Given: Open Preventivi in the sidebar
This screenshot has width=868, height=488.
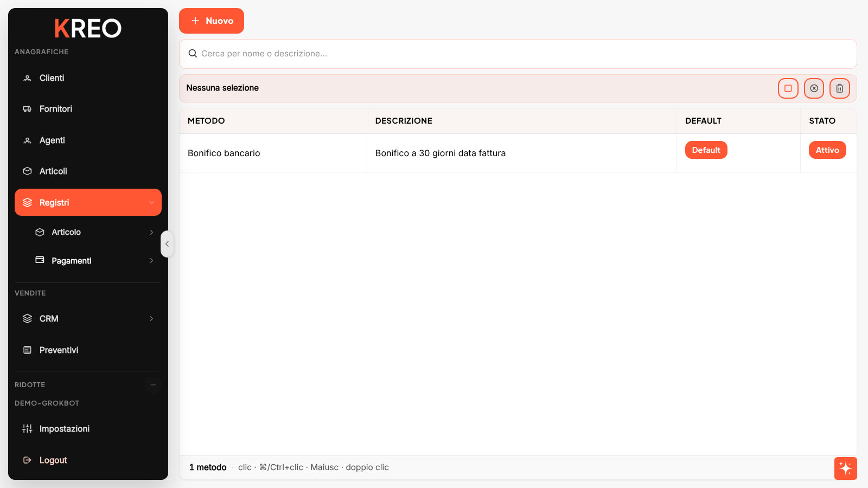Looking at the screenshot, I should click(88, 350).
